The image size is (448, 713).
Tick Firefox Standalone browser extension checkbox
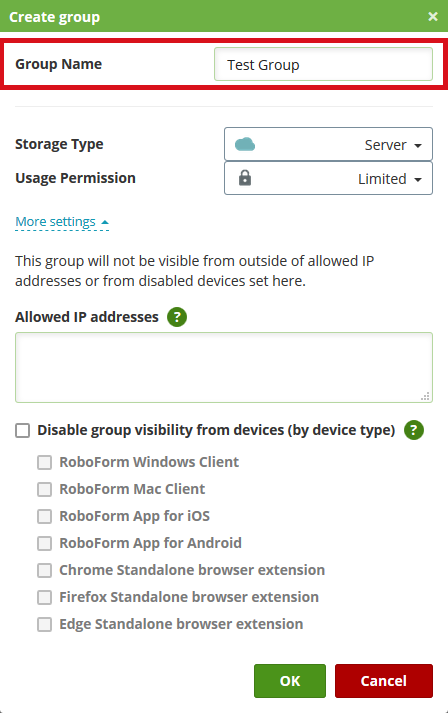click(x=45, y=597)
